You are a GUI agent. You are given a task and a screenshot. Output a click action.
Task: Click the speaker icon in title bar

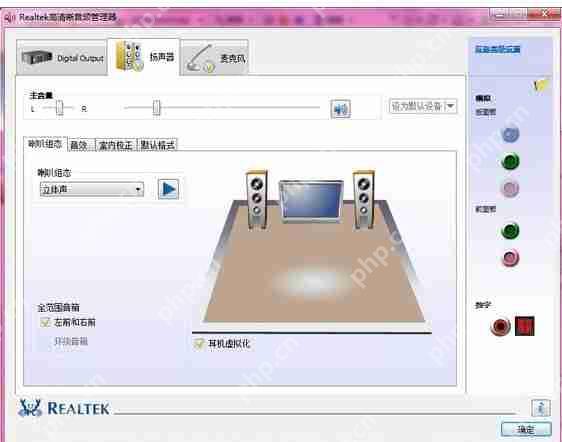[x=9, y=18]
